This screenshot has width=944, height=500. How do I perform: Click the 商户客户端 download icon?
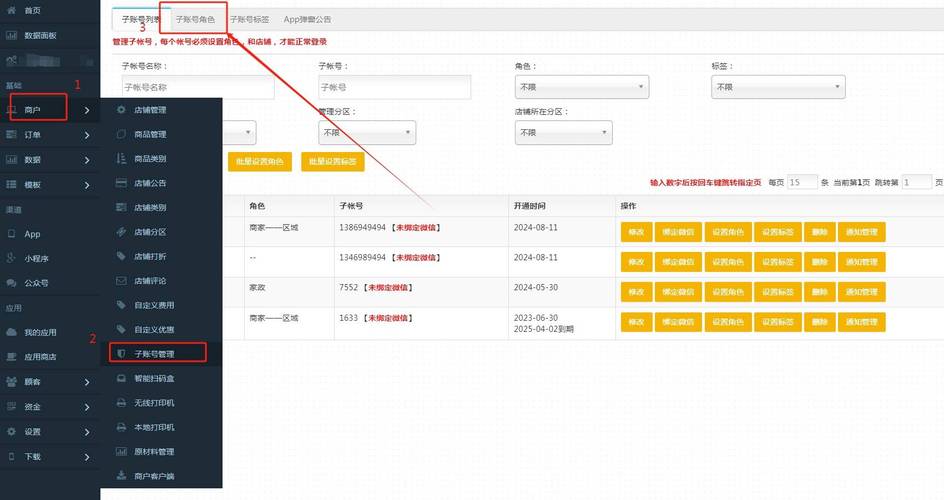(121, 475)
